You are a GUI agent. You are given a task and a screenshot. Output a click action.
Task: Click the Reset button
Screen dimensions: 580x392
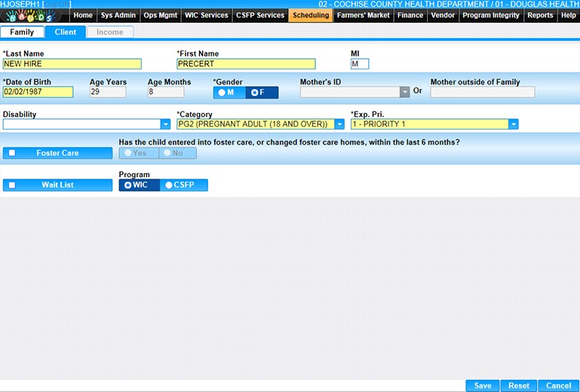[518, 385]
